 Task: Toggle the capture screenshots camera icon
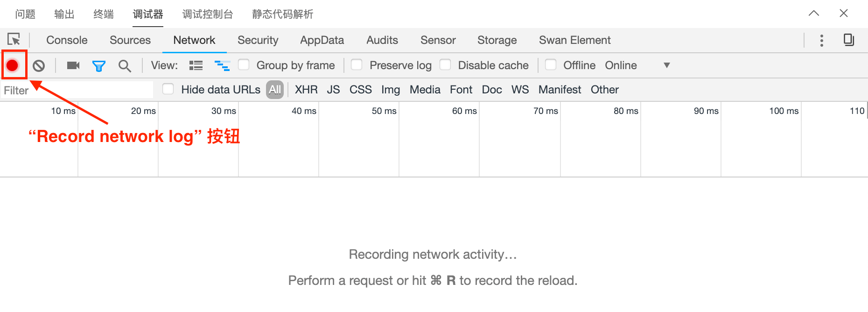click(x=73, y=65)
